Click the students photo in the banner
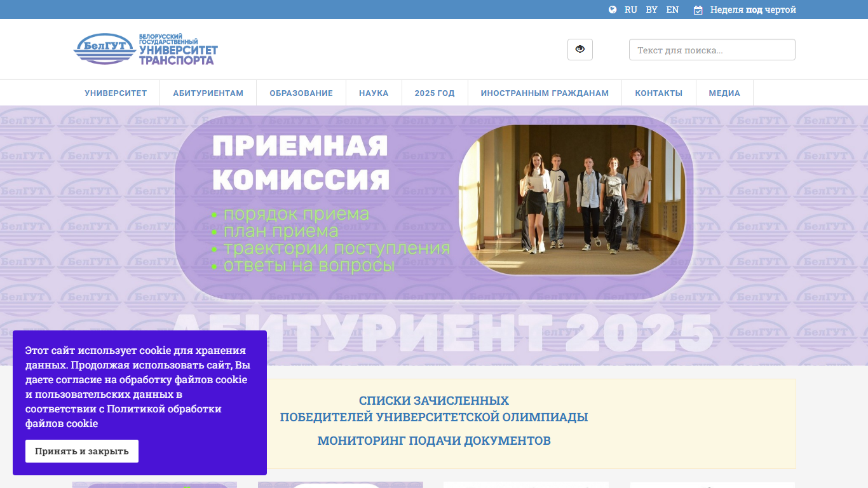 point(572,200)
